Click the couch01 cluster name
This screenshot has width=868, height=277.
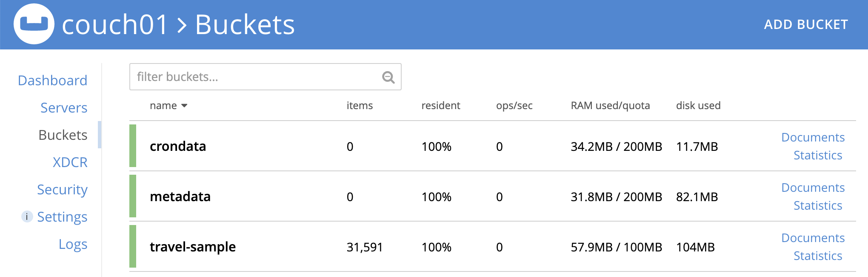pyautogui.click(x=115, y=25)
